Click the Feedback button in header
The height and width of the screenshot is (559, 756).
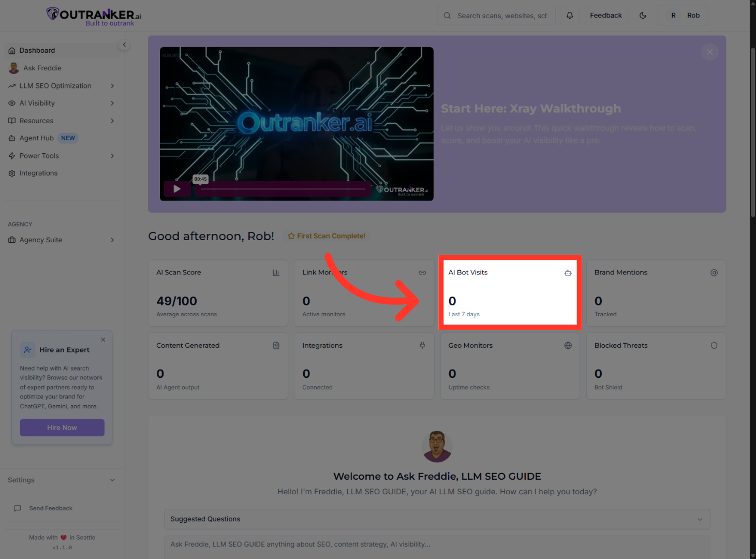(x=606, y=16)
